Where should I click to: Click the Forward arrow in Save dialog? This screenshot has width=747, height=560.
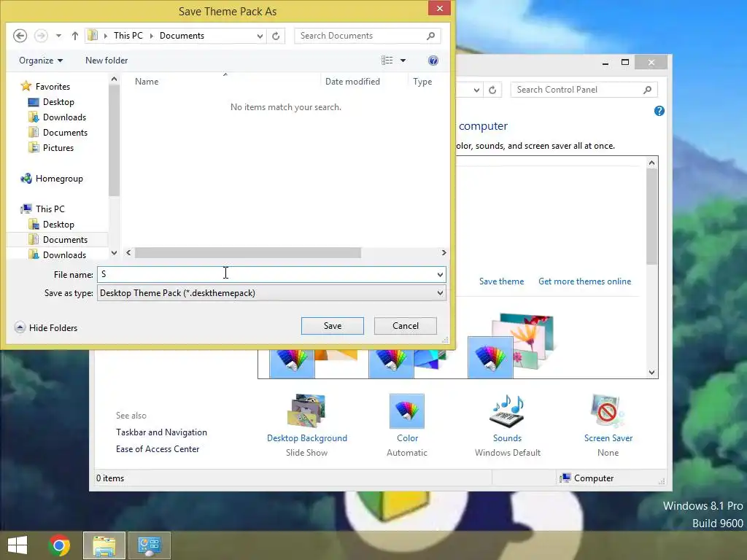pos(41,36)
